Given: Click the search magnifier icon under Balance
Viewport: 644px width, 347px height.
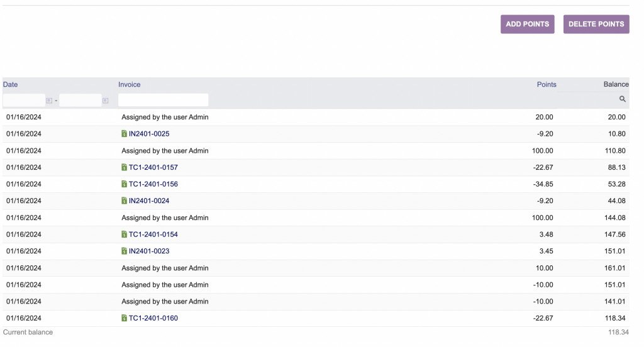Looking at the screenshot, I should point(623,99).
